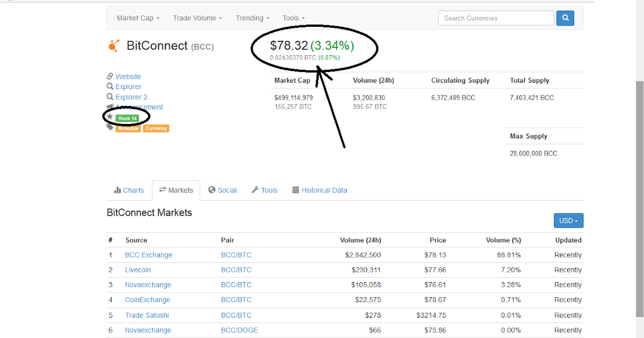Open the BitConnect Website link
The image size is (644, 338).
pyautogui.click(x=128, y=77)
